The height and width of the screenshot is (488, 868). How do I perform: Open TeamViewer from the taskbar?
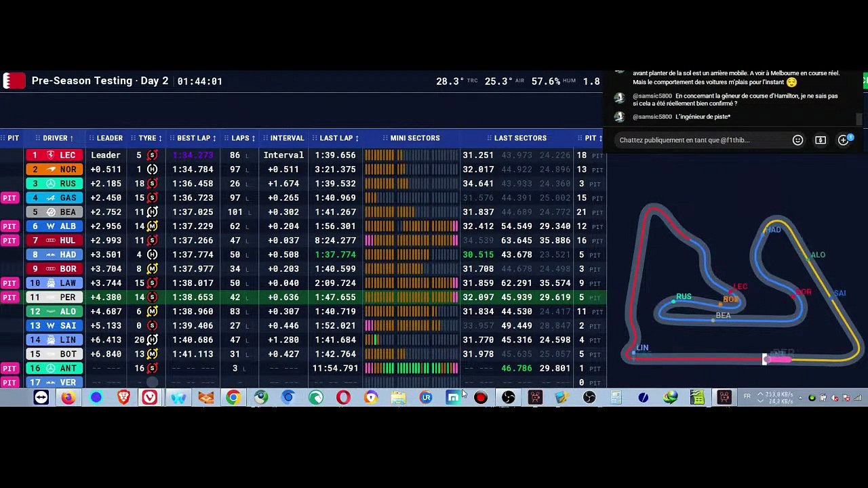[x=41, y=397]
